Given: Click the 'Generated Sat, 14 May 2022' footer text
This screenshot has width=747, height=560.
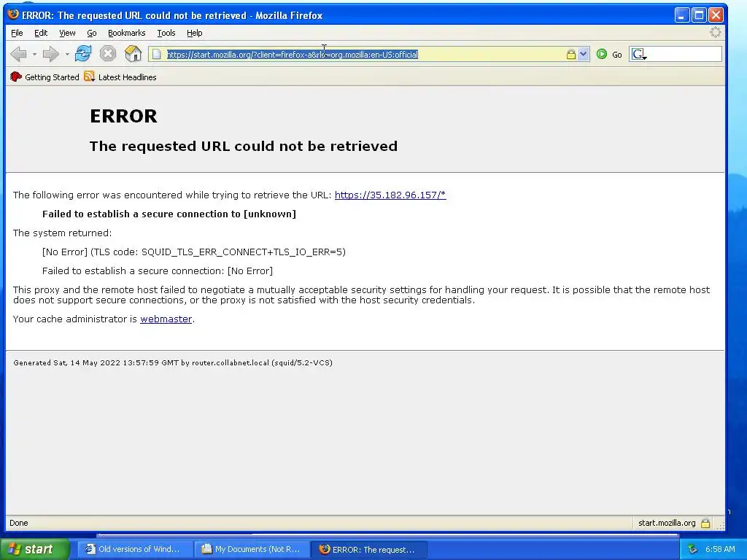Looking at the screenshot, I should [x=173, y=363].
